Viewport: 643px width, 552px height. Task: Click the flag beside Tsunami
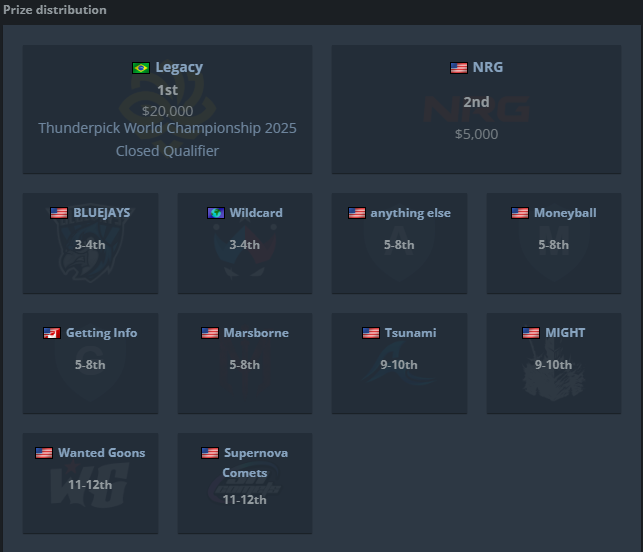[x=371, y=333]
